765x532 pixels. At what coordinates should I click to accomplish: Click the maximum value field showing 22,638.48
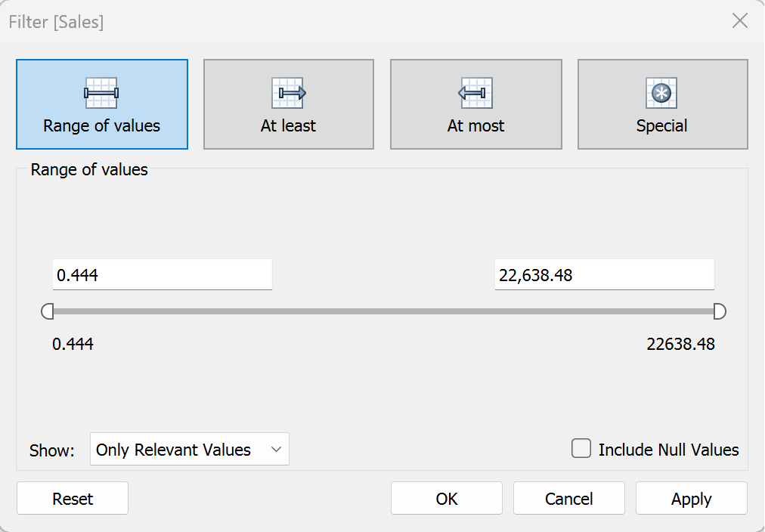click(x=605, y=274)
